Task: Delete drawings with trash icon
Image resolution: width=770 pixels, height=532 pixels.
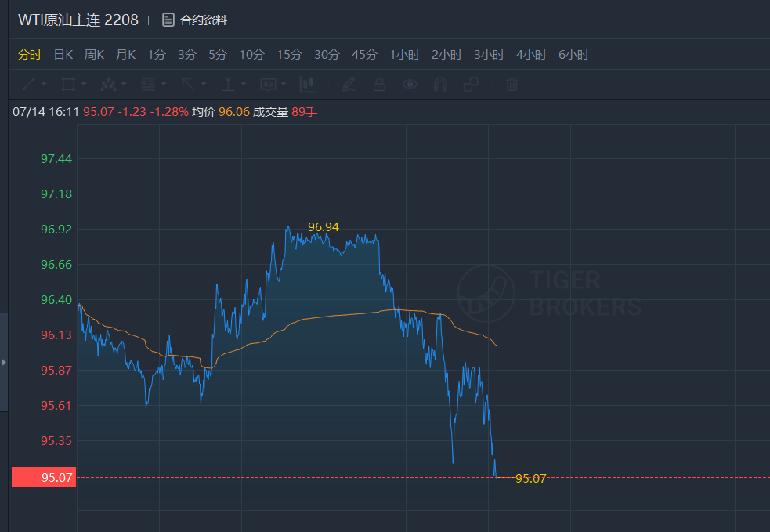Action: pyautogui.click(x=512, y=85)
